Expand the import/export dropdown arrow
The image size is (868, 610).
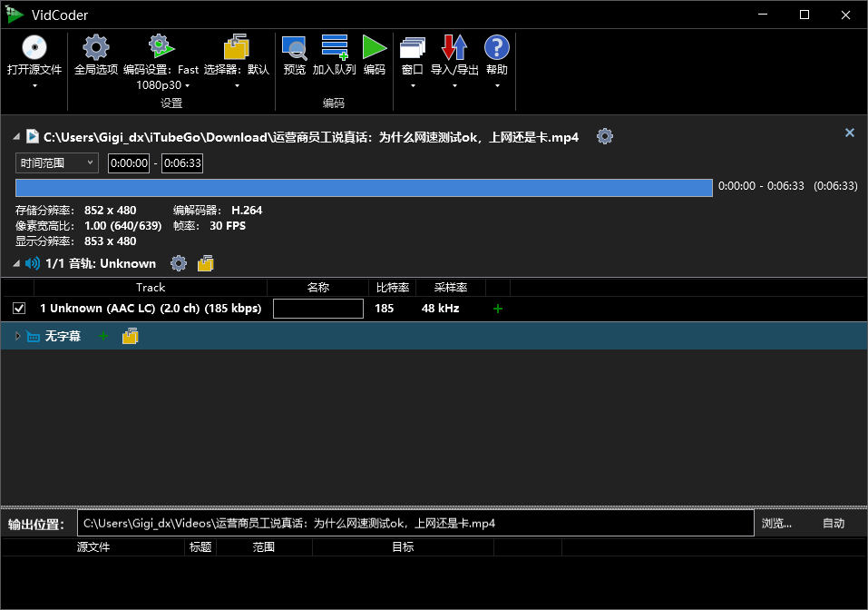(454, 86)
